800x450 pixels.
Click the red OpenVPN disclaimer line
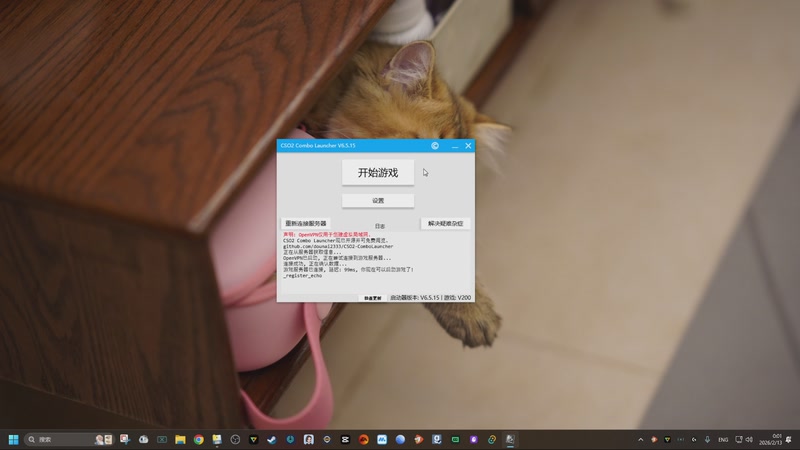pyautogui.click(x=327, y=234)
